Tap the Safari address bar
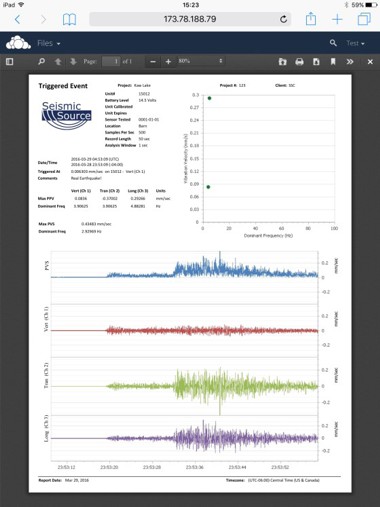 click(x=190, y=19)
